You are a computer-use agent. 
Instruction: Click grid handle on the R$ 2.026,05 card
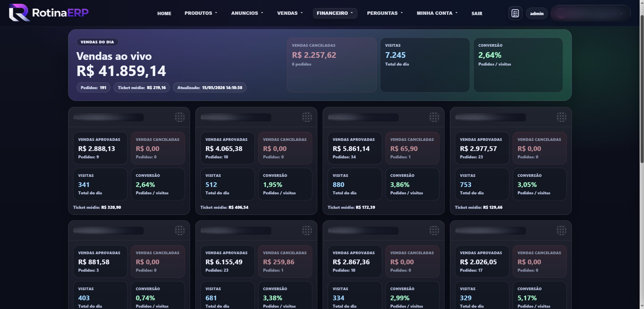click(x=561, y=230)
